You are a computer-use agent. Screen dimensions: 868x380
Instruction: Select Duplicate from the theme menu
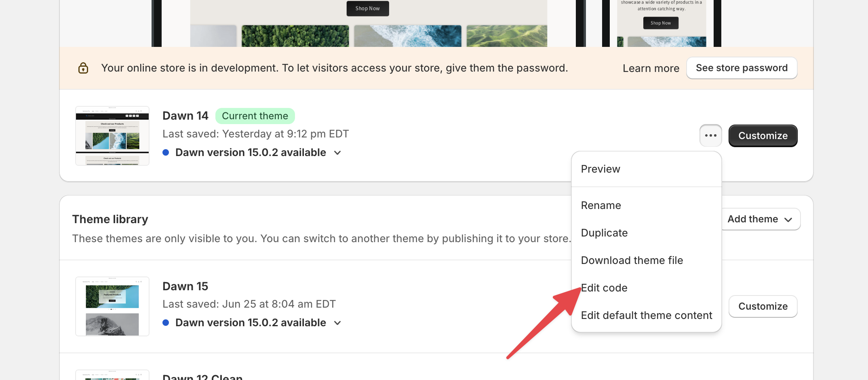pos(604,233)
